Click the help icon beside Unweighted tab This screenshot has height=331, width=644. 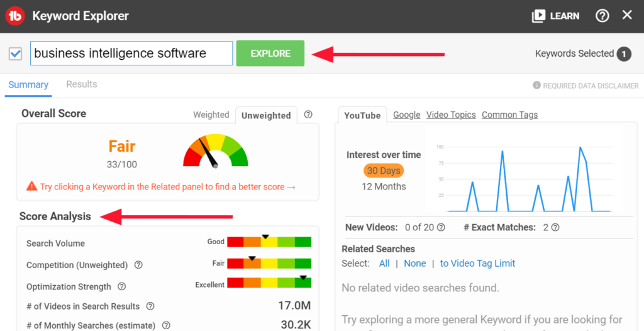pyautogui.click(x=308, y=115)
